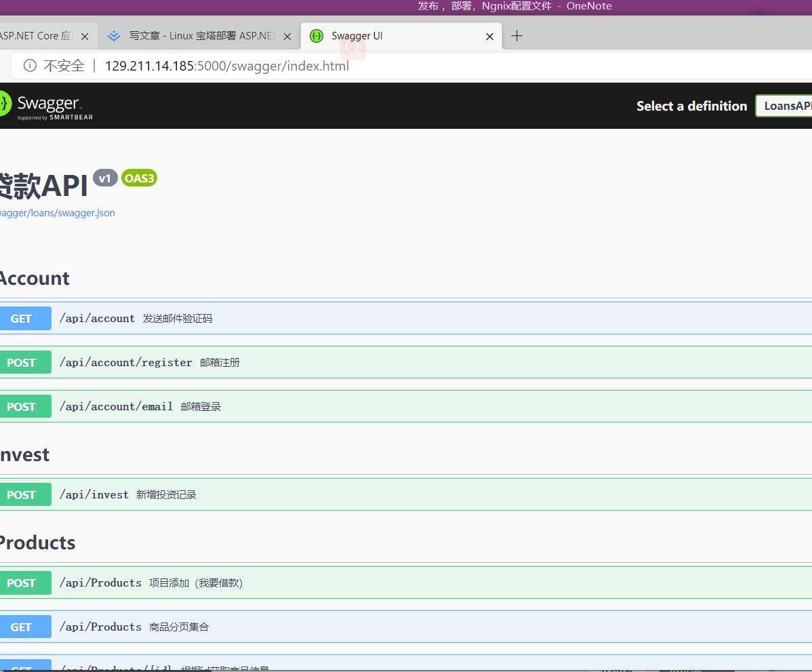Image resolution: width=812 pixels, height=672 pixels.
Task: Open the swagger.json link
Action: (58, 213)
